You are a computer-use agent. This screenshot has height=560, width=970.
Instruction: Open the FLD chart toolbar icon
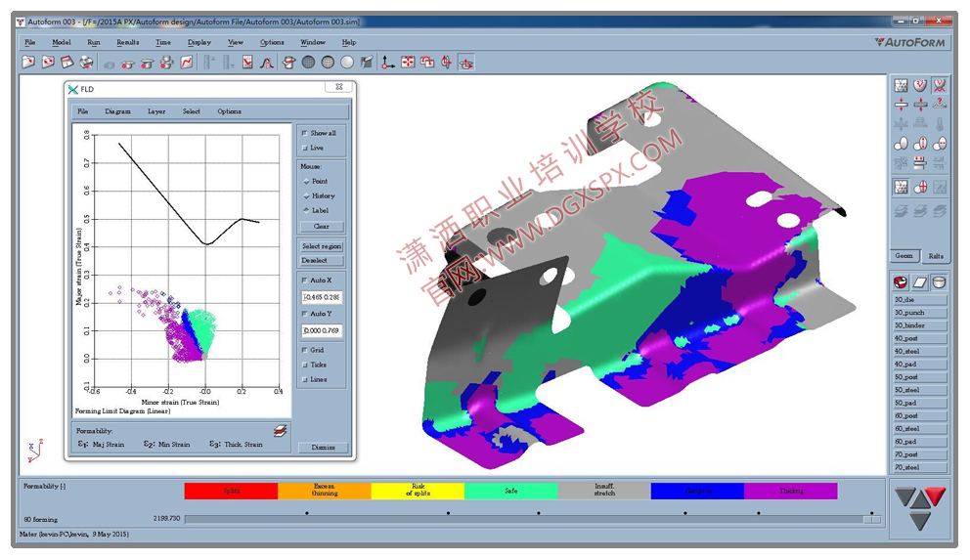pos(247,63)
